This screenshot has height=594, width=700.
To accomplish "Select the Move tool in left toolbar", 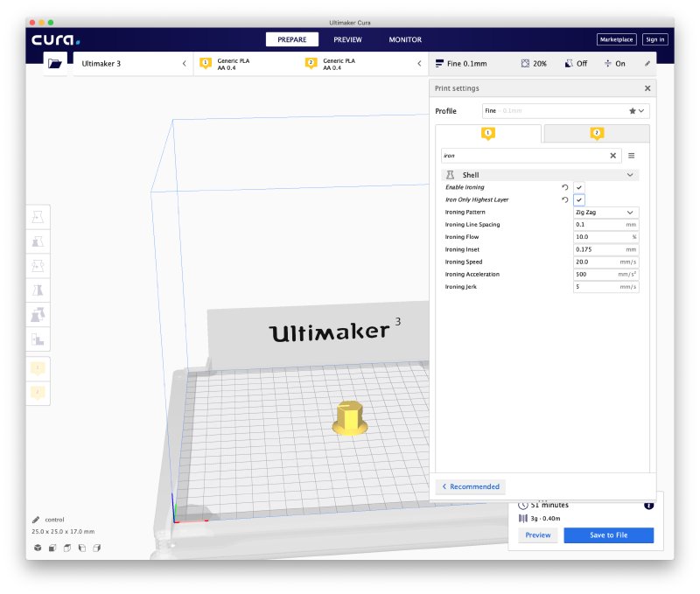I will coord(38,217).
